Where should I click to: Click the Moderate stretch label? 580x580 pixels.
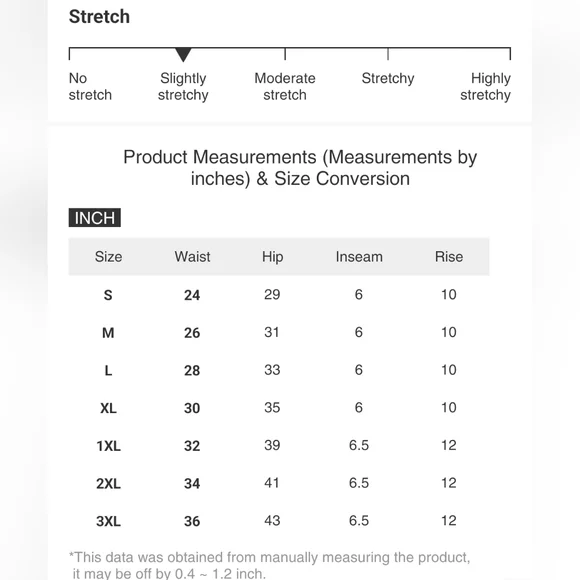point(285,87)
